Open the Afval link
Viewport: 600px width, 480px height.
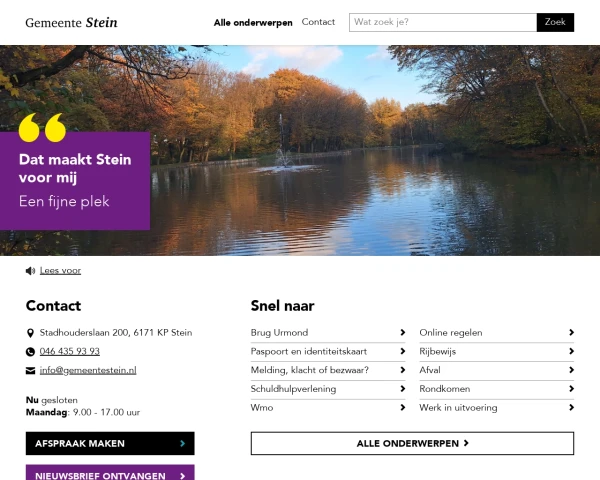point(430,370)
